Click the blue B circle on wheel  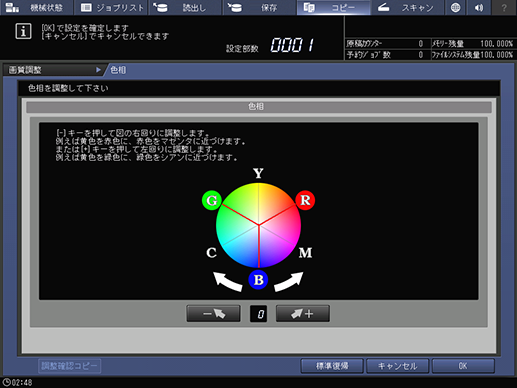tap(258, 280)
